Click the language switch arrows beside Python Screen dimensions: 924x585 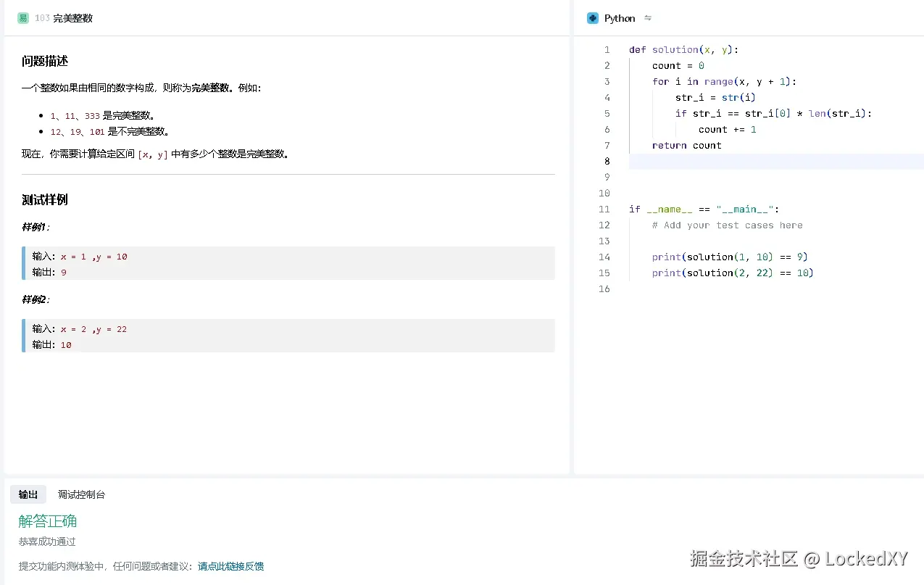(x=648, y=18)
